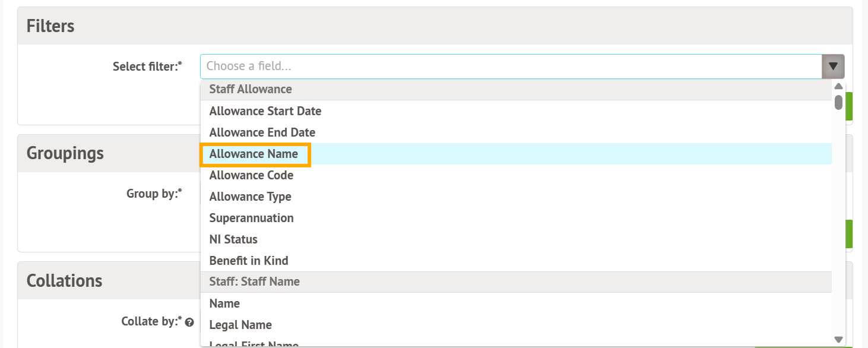
Task: Select Allowance Start Date option
Action: click(x=265, y=111)
